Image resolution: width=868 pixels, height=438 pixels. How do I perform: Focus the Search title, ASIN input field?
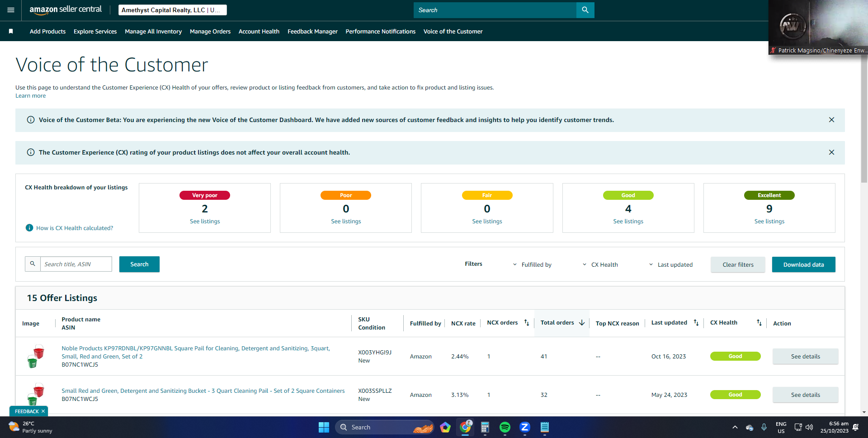76,264
